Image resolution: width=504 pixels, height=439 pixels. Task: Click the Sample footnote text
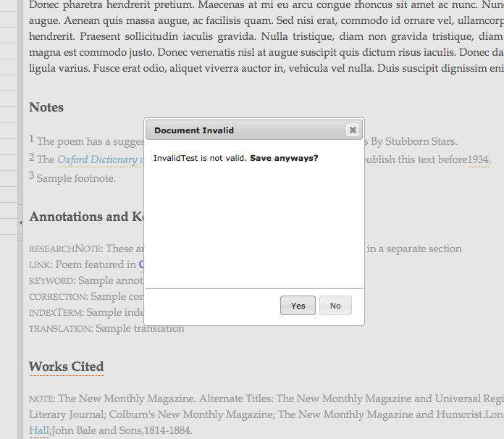76,178
